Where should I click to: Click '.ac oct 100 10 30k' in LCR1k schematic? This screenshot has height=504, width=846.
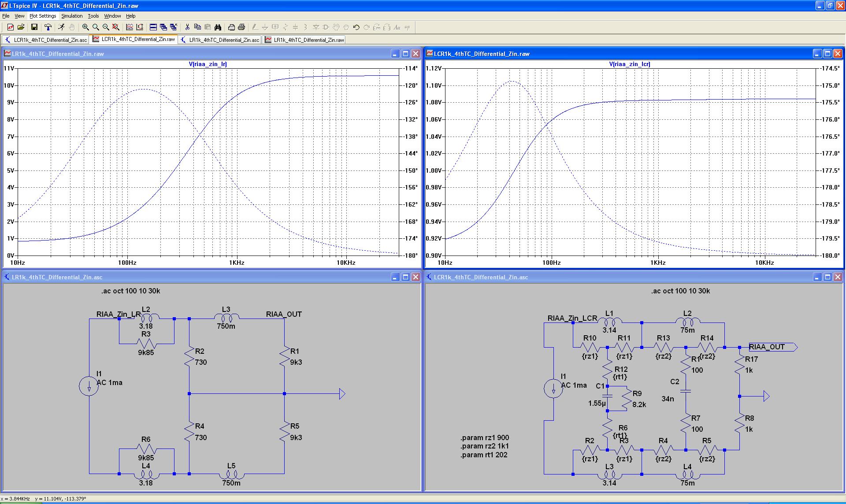[680, 291]
